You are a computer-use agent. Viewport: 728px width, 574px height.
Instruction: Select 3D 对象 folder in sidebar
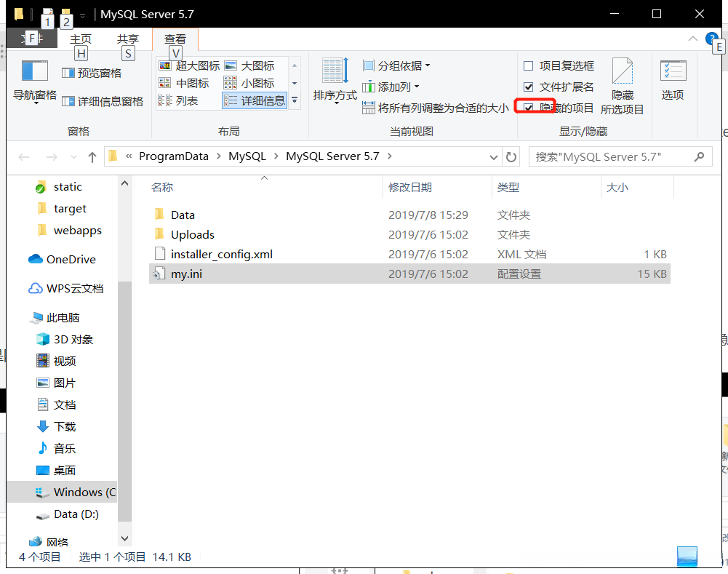pos(65,340)
